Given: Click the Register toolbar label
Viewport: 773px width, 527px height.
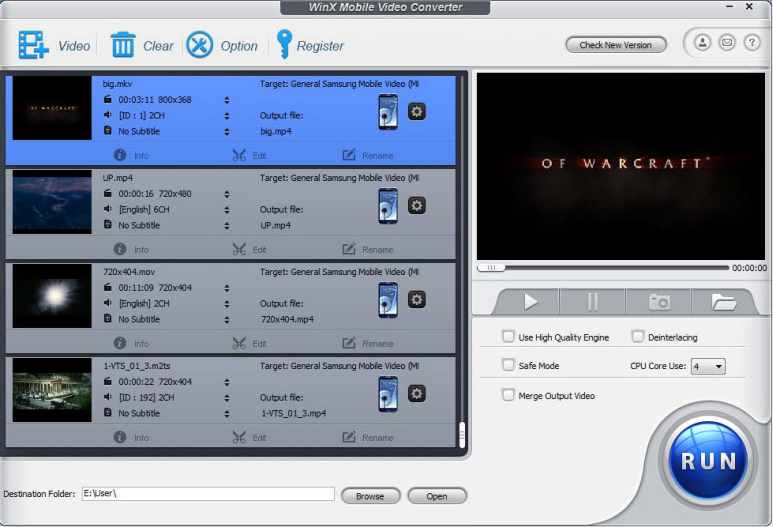Looking at the screenshot, I should click(x=320, y=46).
